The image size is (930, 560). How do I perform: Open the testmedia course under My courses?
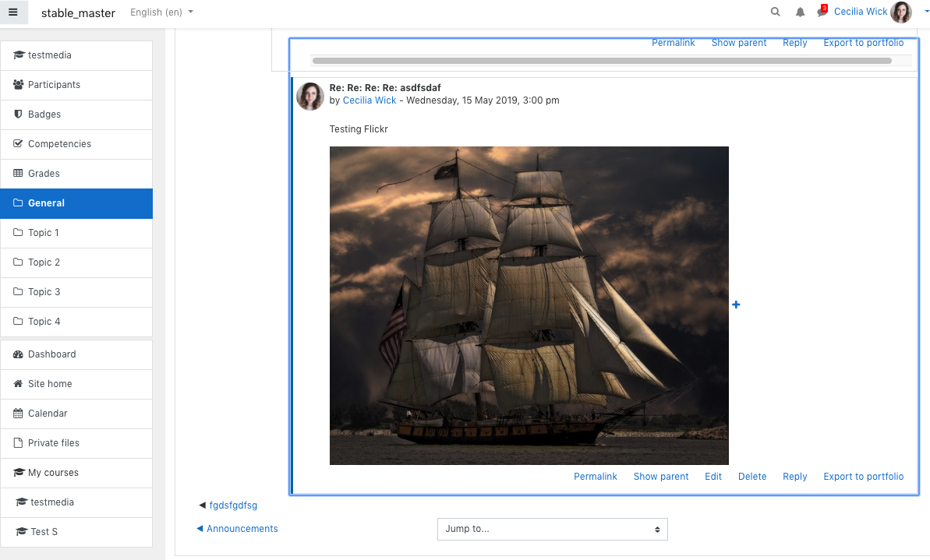pyautogui.click(x=76, y=502)
